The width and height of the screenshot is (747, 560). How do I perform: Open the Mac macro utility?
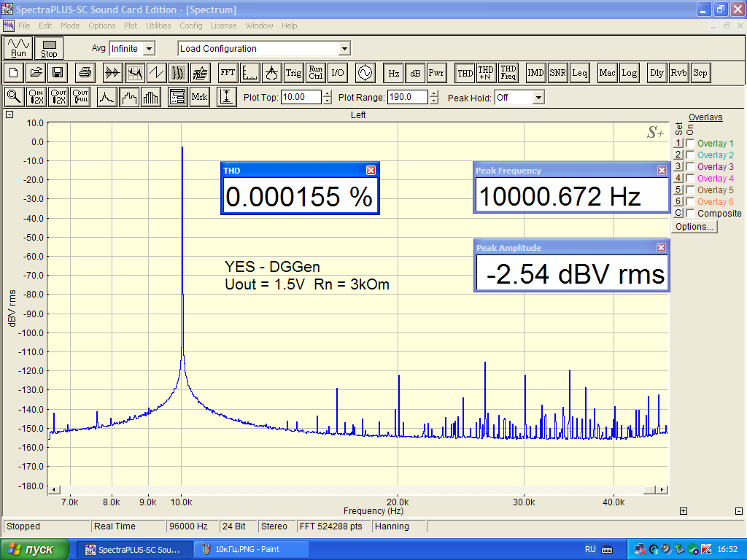coord(608,73)
